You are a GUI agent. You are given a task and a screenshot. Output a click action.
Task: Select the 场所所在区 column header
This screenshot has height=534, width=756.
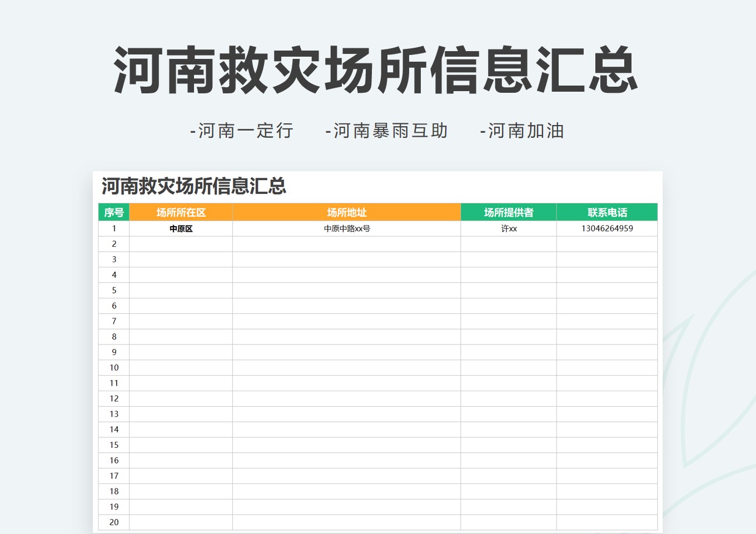pyautogui.click(x=181, y=212)
